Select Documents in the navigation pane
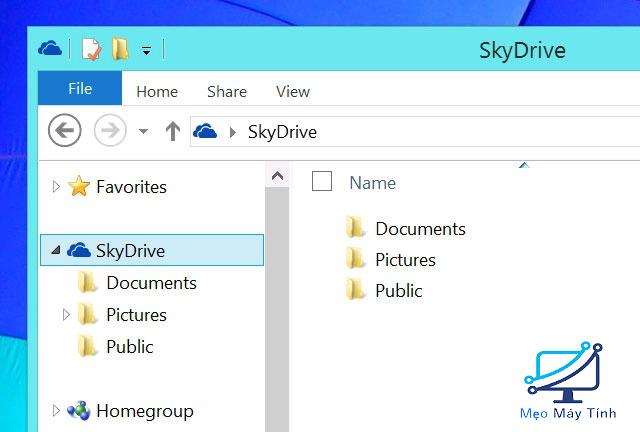This screenshot has width=640, height=432. (151, 283)
